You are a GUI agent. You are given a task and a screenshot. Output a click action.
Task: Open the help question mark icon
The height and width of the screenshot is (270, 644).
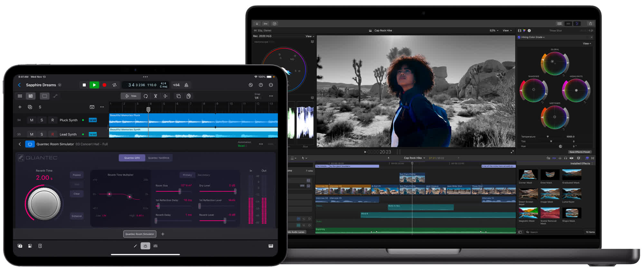(261, 85)
